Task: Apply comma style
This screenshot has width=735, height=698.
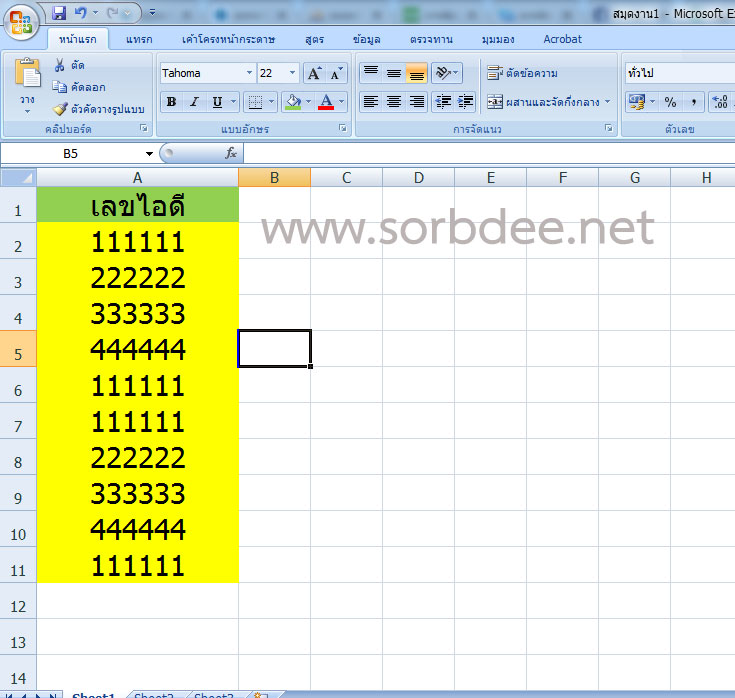Action: coord(693,102)
